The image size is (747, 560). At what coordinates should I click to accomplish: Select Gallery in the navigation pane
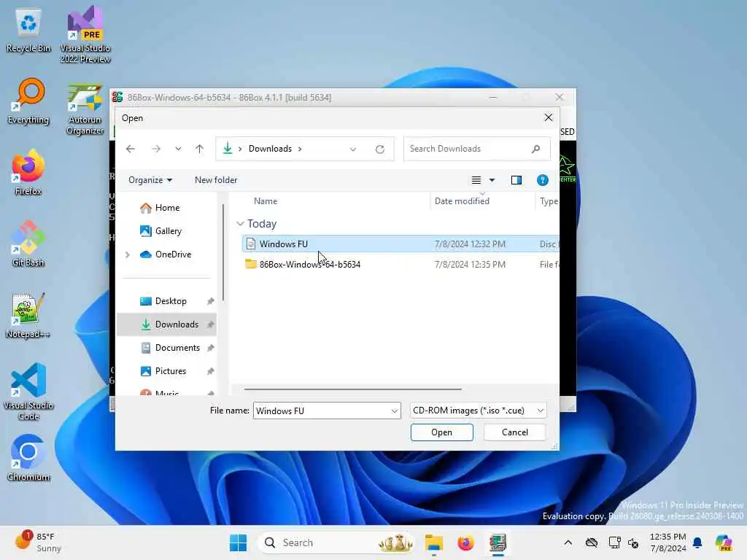tap(167, 231)
